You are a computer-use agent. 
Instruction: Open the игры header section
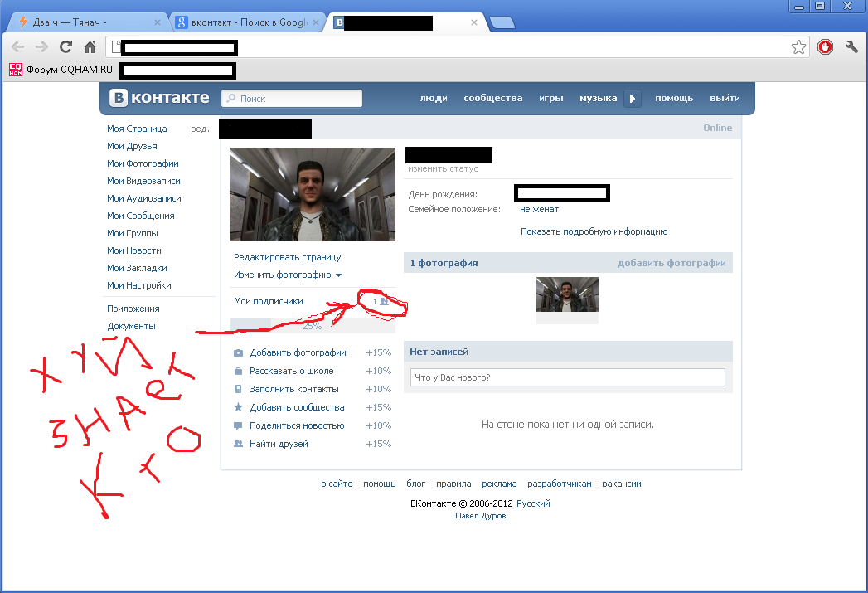[550, 98]
